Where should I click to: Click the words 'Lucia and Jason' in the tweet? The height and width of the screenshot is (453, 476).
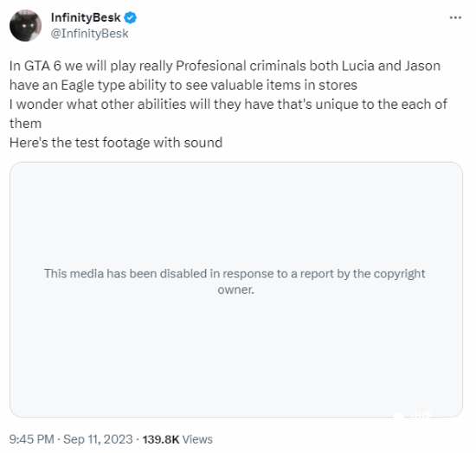[x=391, y=66]
